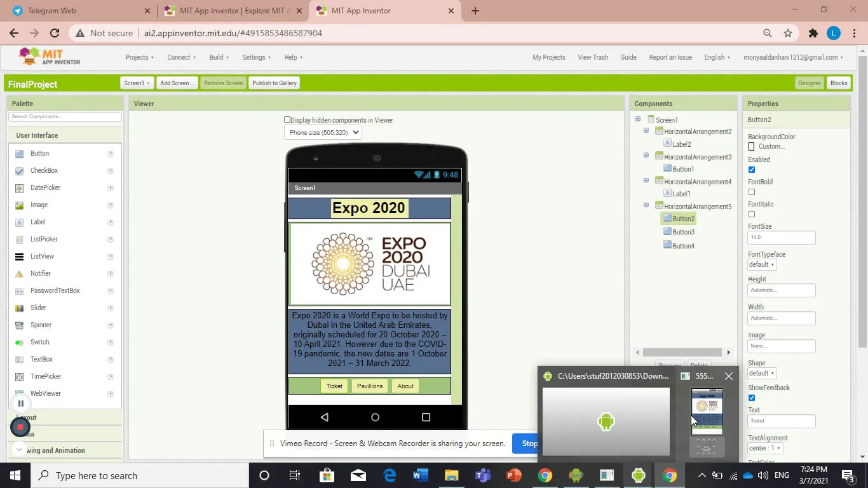Image resolution: width=868 pixels, height=488 pixels.
Task: Enable the FontBold checkbox
Action: coord(752,192)
